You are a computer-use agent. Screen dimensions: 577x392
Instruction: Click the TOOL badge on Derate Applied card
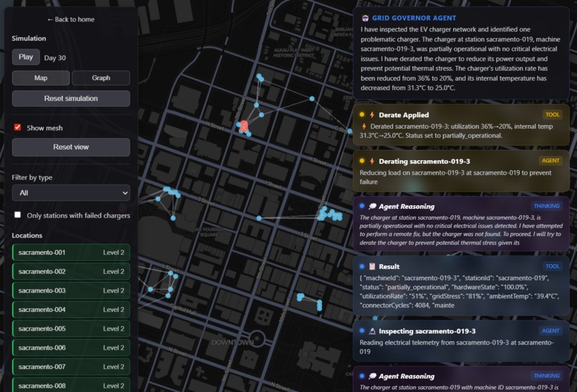tap(553, 114)
